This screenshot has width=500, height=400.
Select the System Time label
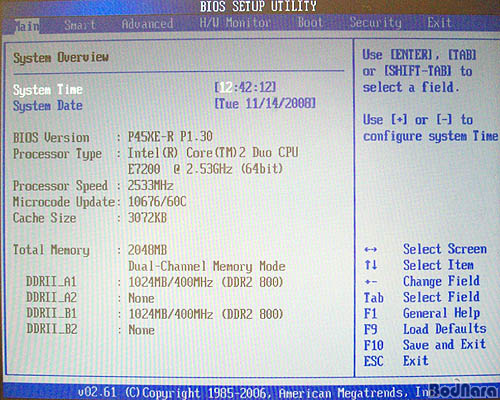48,90
